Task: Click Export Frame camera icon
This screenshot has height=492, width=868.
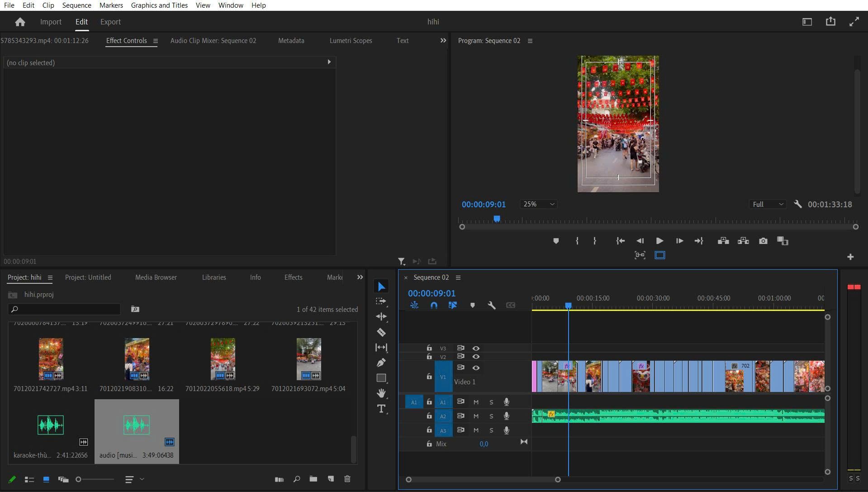Action: [763, 241]
